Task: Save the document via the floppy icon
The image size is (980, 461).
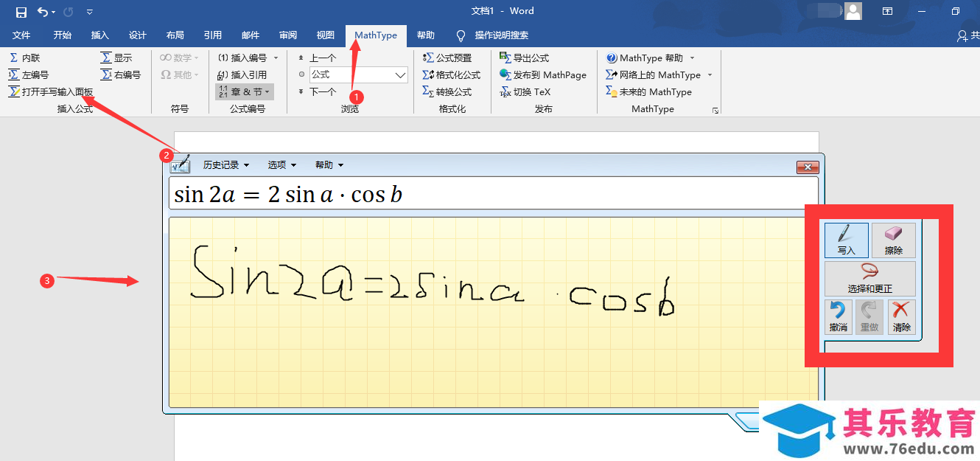Action: tap(21, 12)
